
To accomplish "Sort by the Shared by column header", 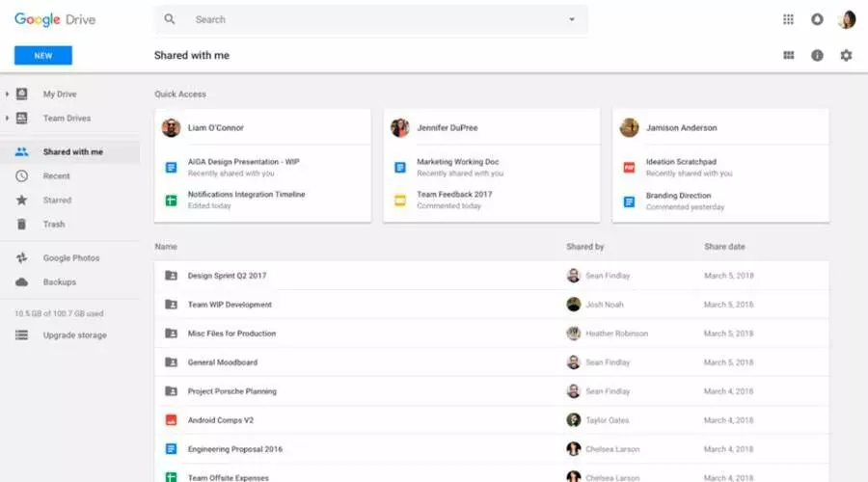I will click(584, 247).
